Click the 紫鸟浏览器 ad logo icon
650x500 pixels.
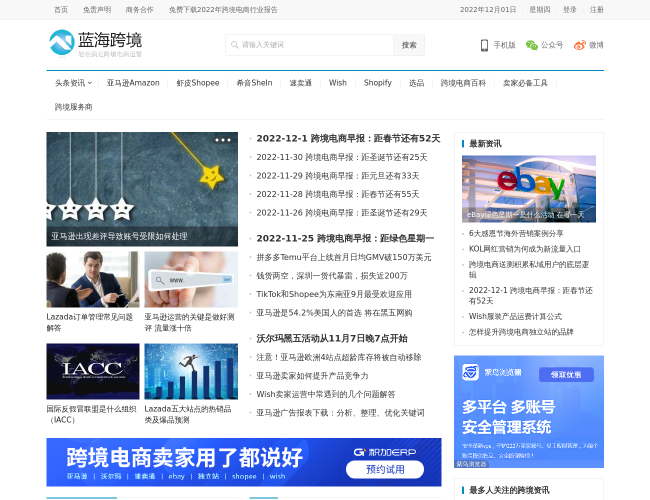[471, 372]
